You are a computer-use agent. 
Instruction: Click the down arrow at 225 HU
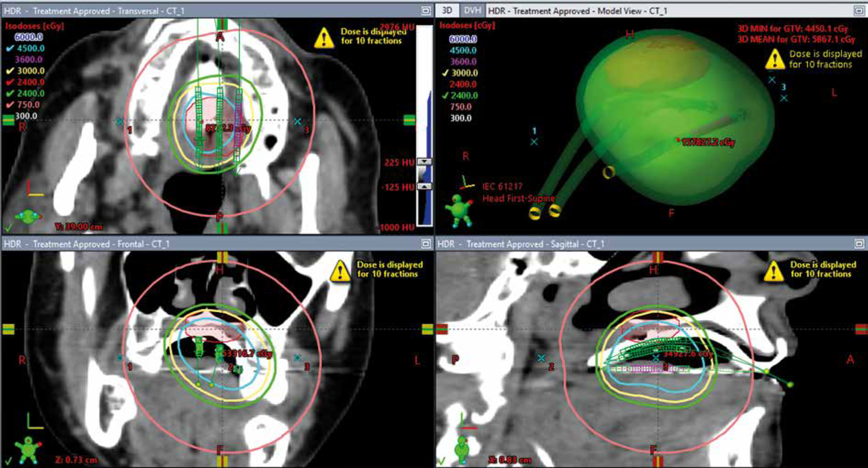pos(425,162)
